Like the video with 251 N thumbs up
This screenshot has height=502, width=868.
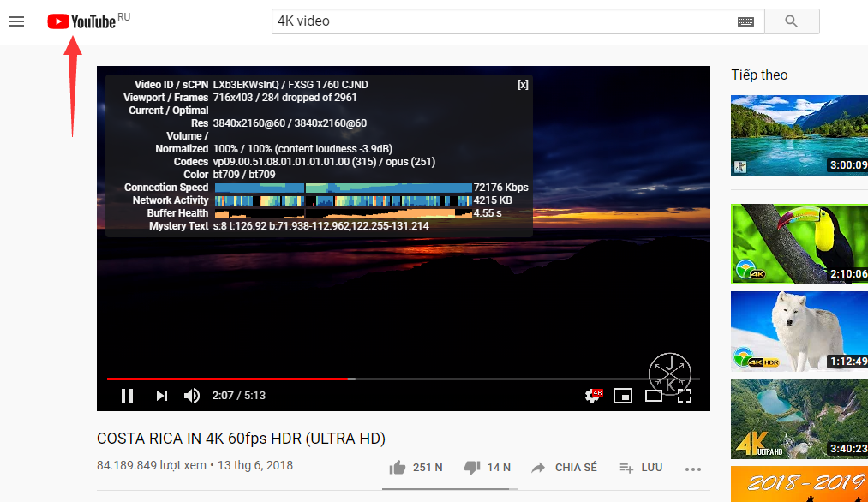coord(416,468)
